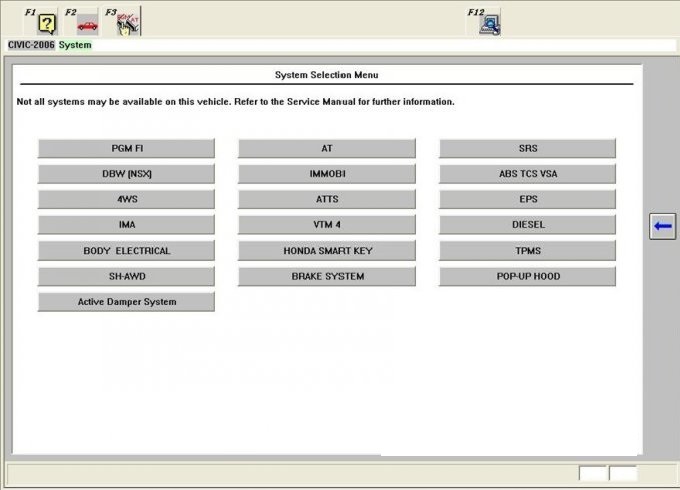This screenshot has width=680, height=490.
Task: Select the AT system button
Action: click(327, 148)
